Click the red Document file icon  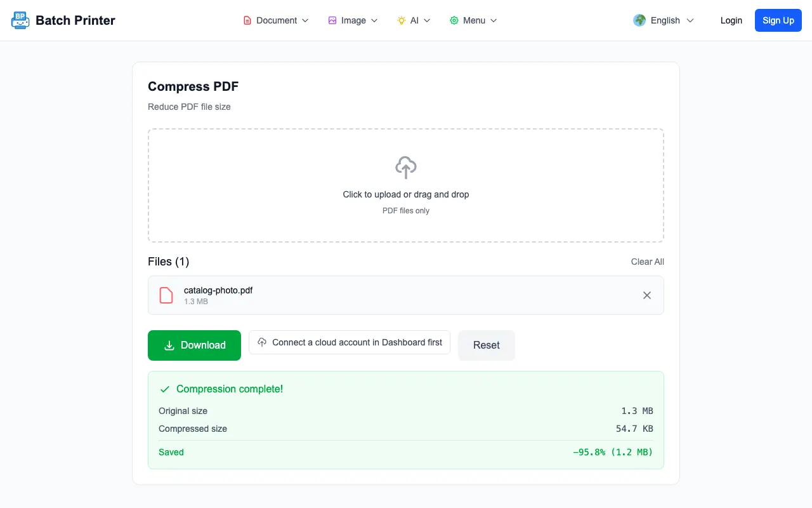(247, 20)
